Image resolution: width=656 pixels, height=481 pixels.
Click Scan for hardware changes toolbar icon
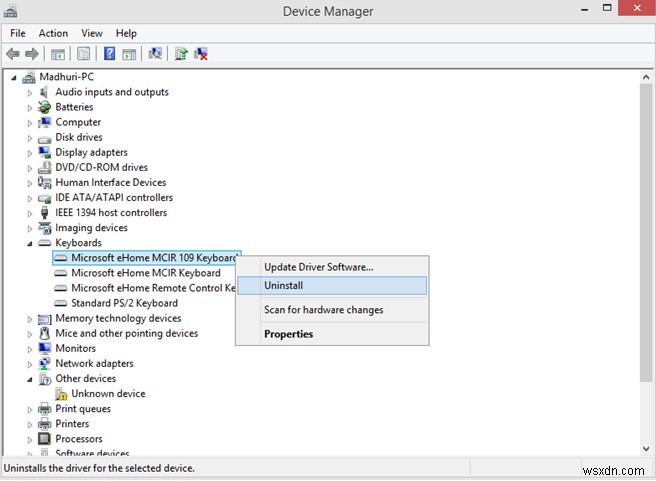pyautogui.click(x=155, y=54)
